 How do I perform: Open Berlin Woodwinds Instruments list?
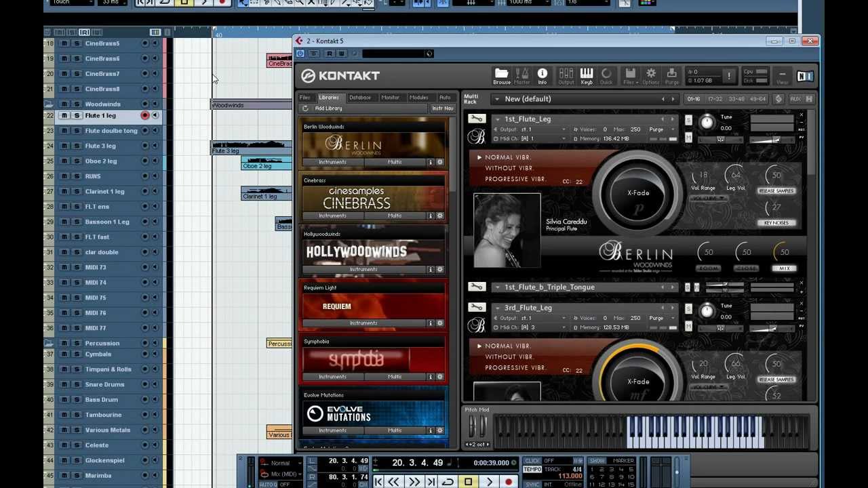click(333, 162)
